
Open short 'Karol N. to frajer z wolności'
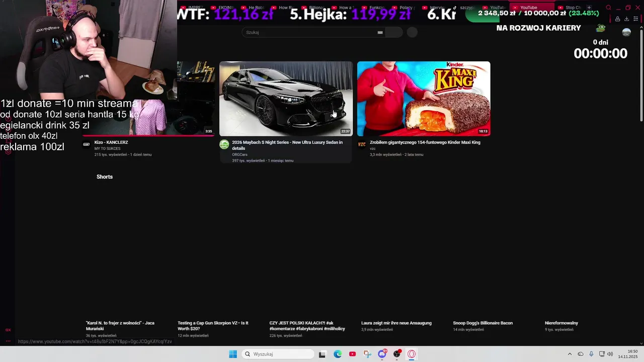point(120,326)
